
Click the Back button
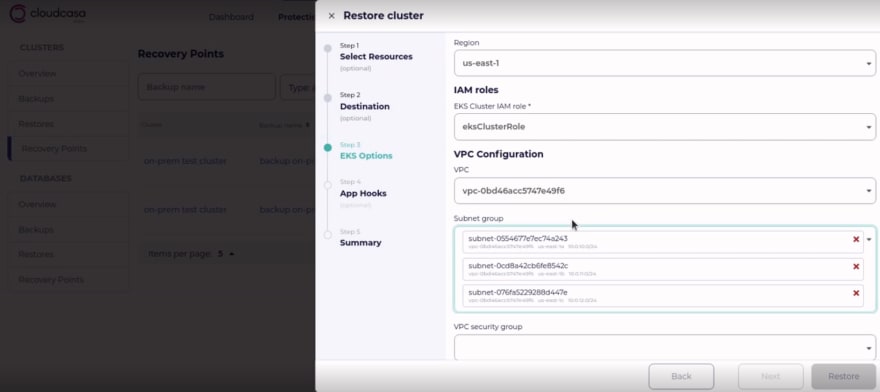681,376
